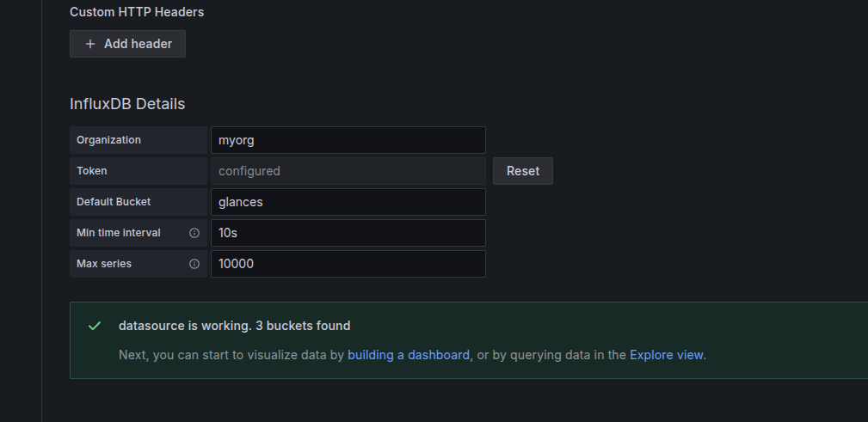Focus the Organization input containing myorg
868x422 pixels.
348,140
